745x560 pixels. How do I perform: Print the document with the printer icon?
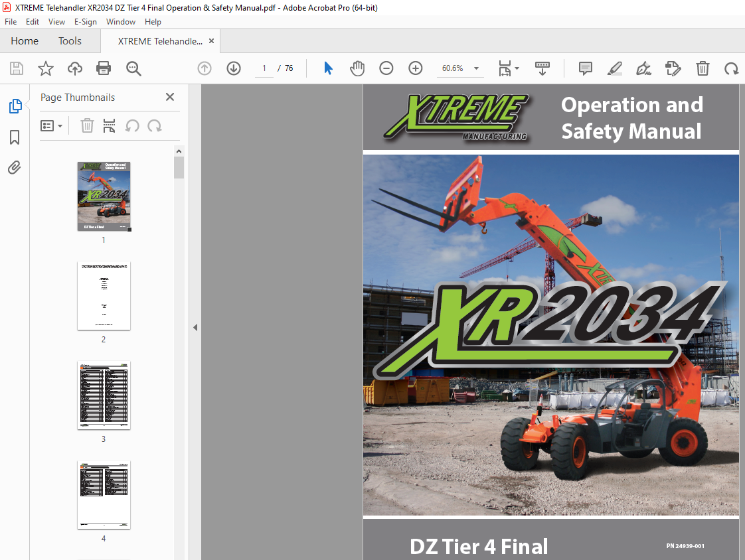[104, 68]
